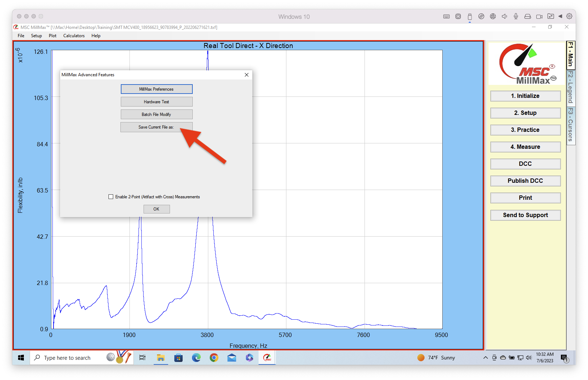Open Task View in the taskbar

[142, 358]
